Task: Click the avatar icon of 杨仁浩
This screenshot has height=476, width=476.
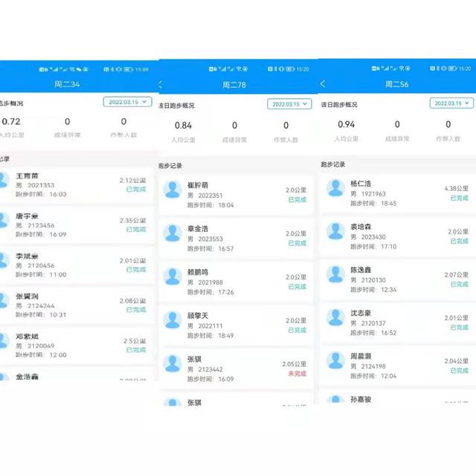Action: coord(335,188)
